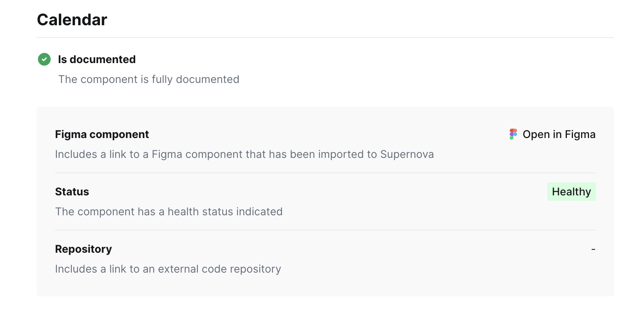Click divider between Status and Repository rows

click(x=325, y=230)
